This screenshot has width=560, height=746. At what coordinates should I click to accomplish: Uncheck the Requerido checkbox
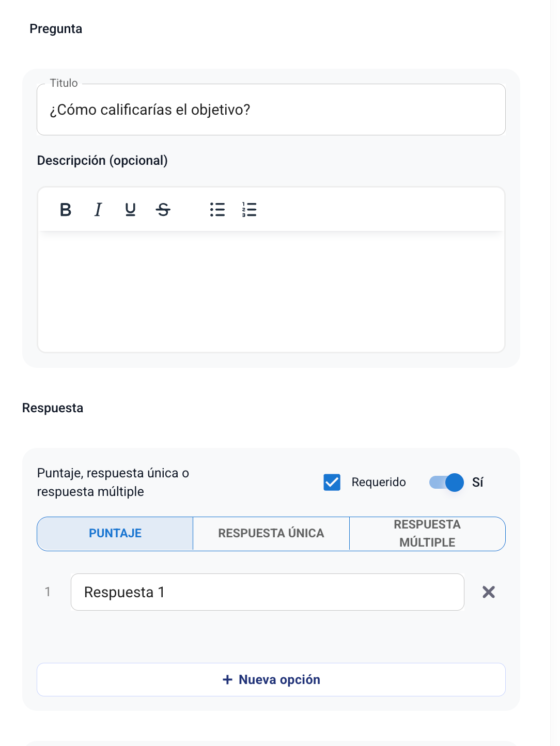pyautogui.click(x=332, y=483)
